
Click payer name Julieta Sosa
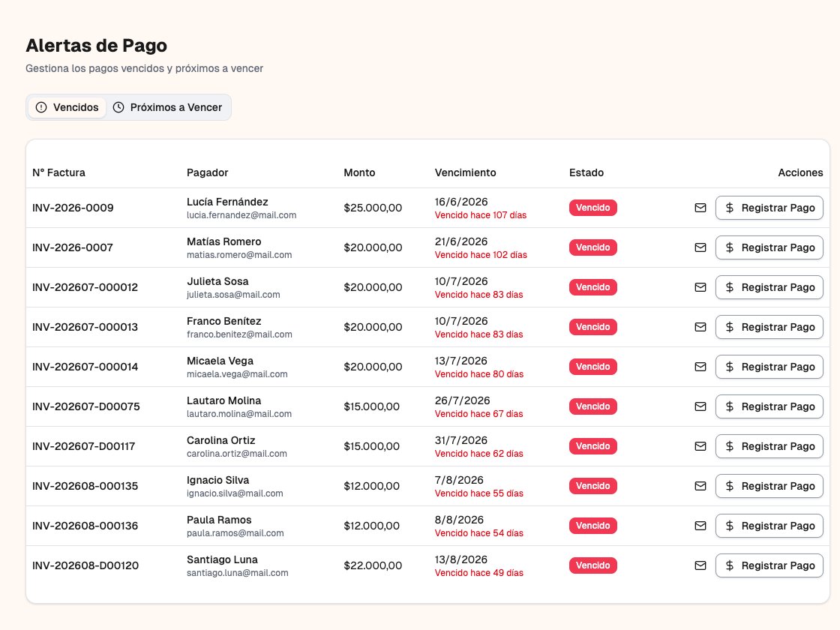point(217,281)
